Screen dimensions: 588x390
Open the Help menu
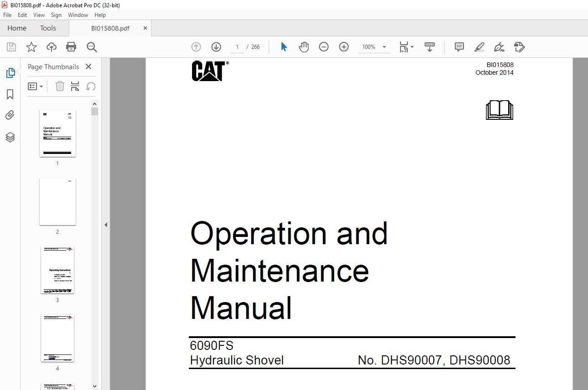pos(100,15)
